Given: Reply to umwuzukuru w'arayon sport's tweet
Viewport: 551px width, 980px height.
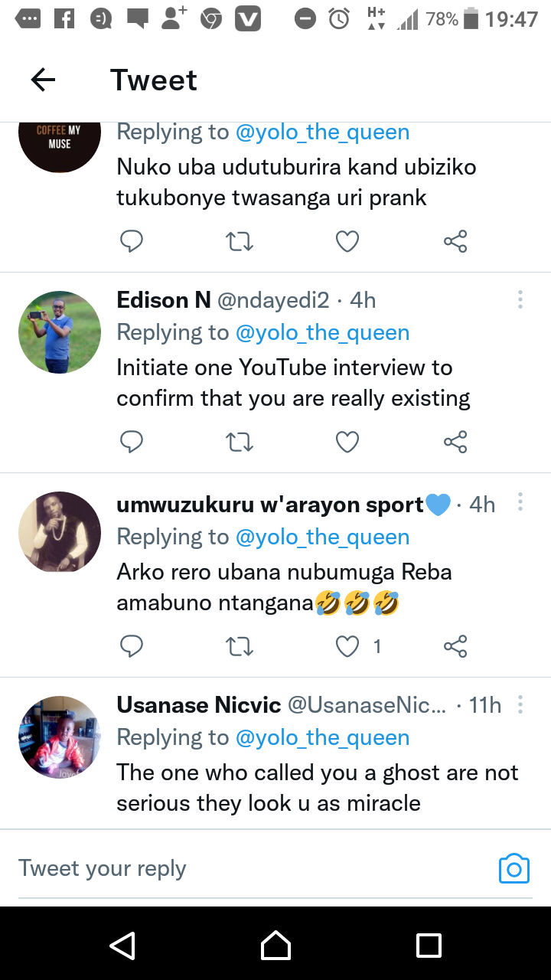Looking at the screenshot, I should (132, 647).
